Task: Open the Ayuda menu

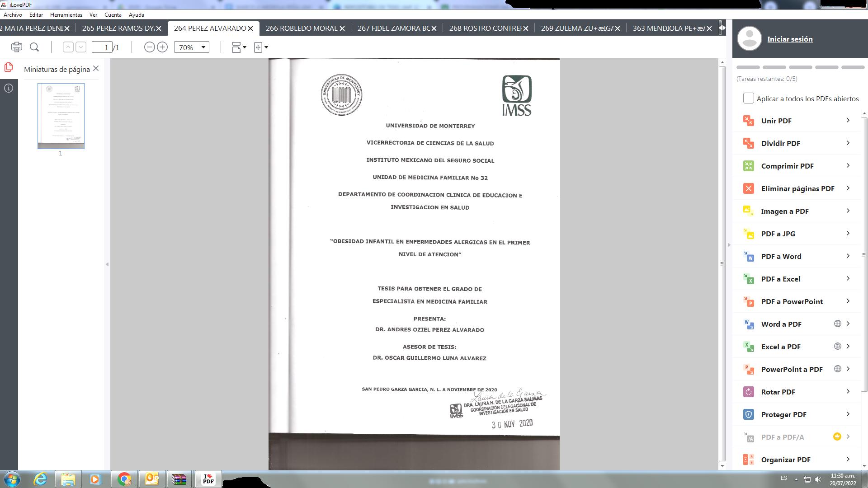Action: (x=137, y=15)
